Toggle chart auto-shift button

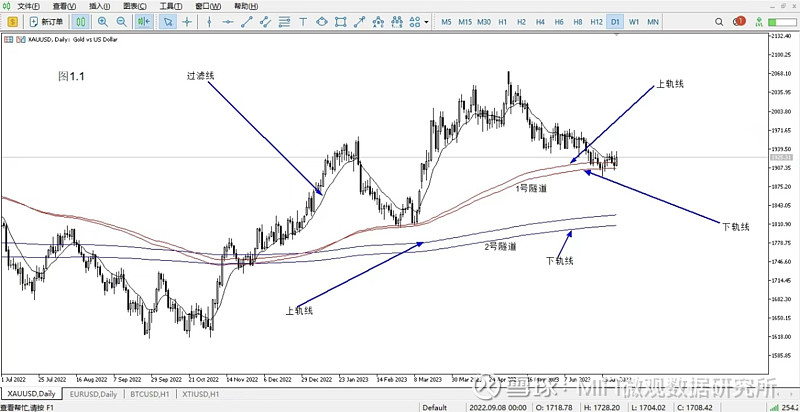[143, 22]
